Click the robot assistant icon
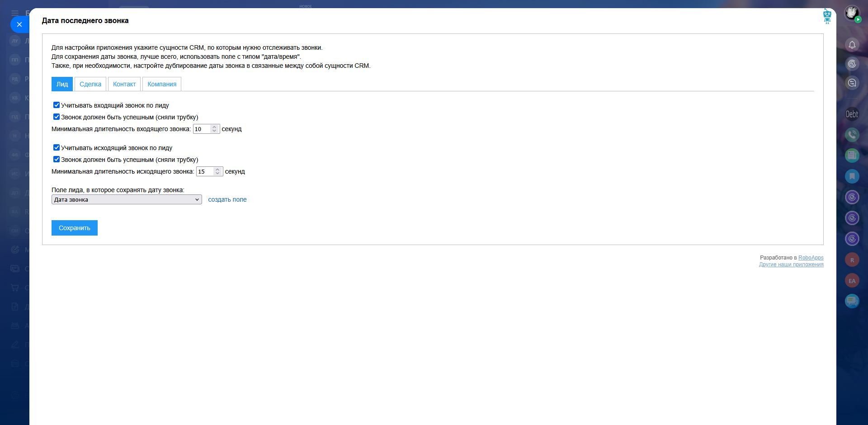The height and width of the screenshot is (425, 868). 827,16
